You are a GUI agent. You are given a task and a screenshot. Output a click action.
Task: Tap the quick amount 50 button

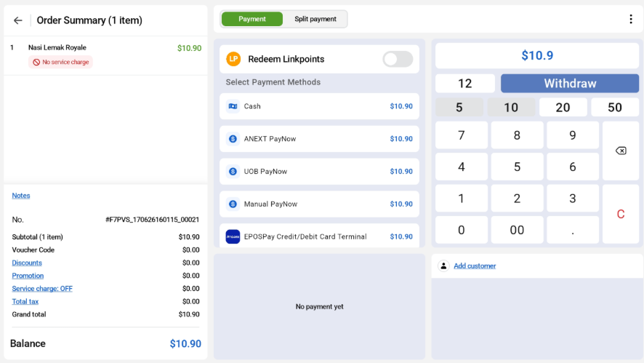point(615,107)
